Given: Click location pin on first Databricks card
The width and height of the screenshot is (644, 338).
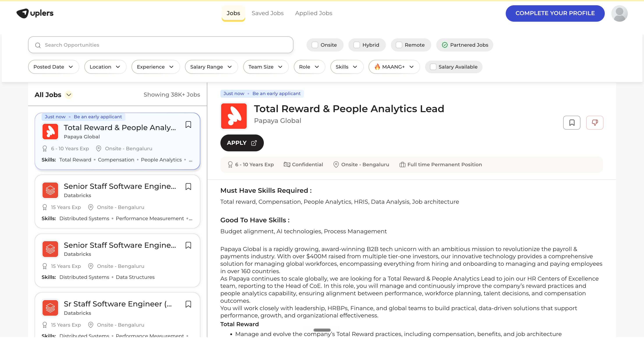Looking at the screenshot, I should [91, 207].
